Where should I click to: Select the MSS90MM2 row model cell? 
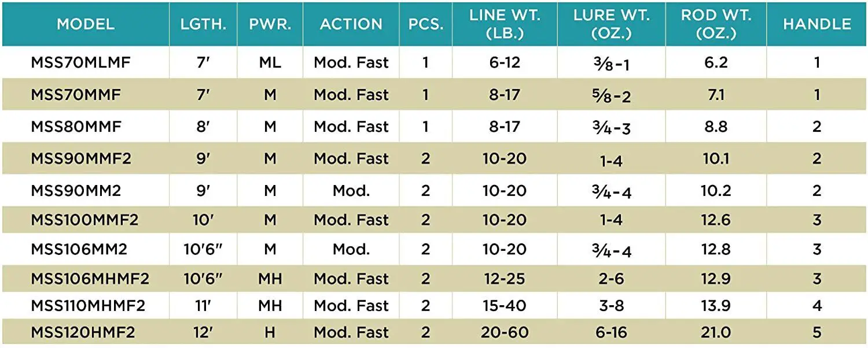pos(76,190)
